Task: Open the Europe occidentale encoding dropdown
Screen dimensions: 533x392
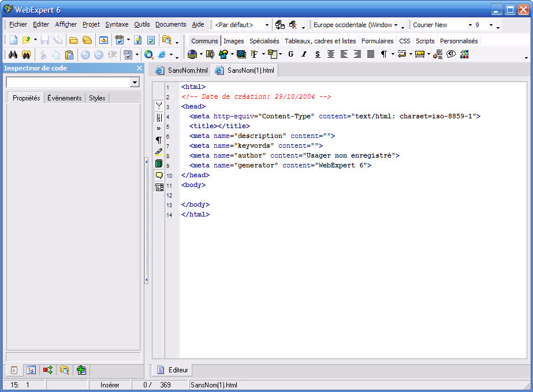Action: (x=396, y=25)
